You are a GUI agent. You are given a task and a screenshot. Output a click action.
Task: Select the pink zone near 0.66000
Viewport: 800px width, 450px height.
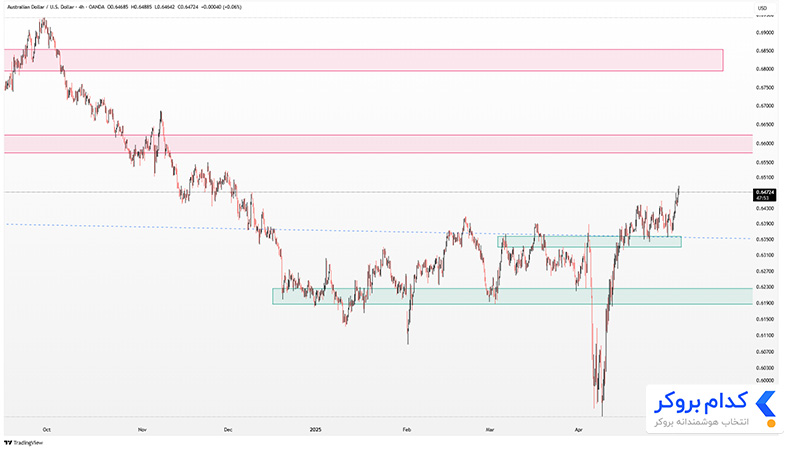click(378, 144)
